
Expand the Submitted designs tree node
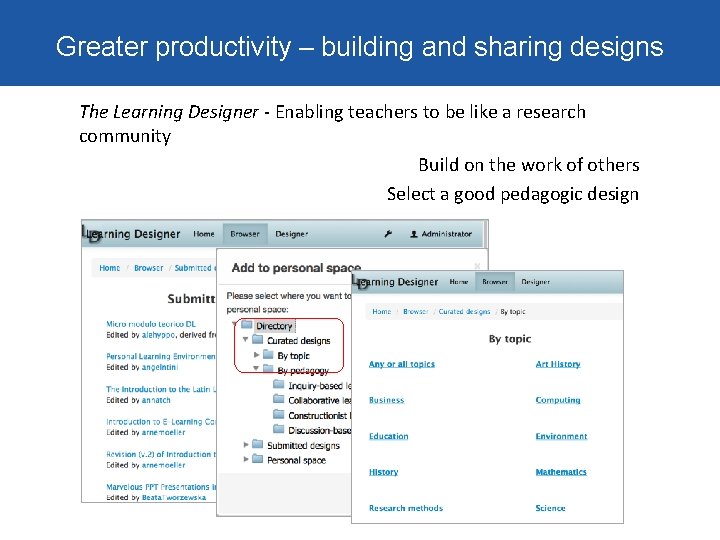tap(246, 444)
